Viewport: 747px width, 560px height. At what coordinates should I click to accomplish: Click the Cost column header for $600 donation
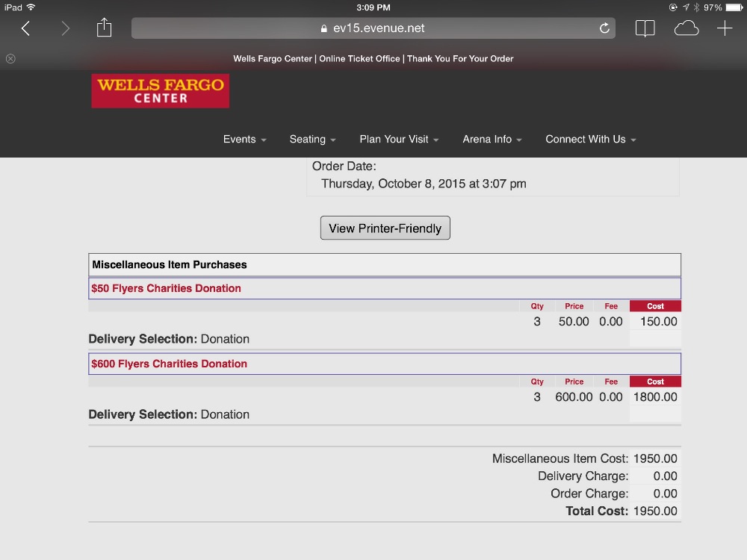coord(655,382)
